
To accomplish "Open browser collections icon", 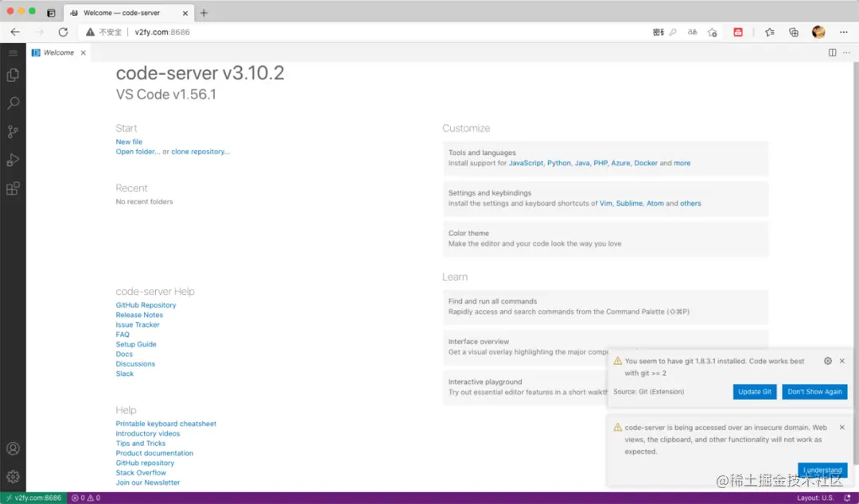I will 793,33.
